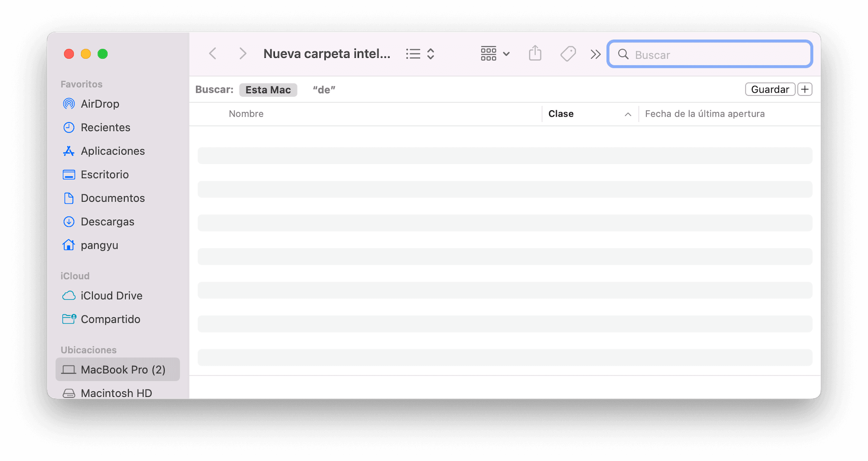Click the Compartido shared folder icon
The width and height of the screenshot is (868, 461).
[69, 319]
